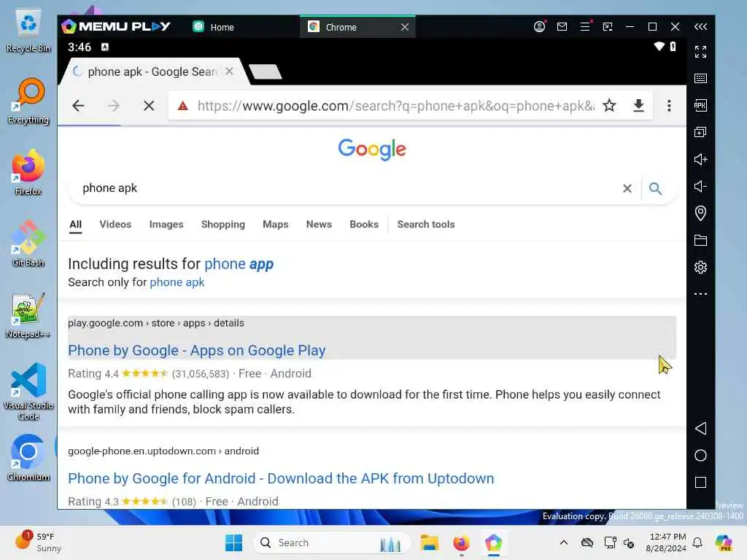Tap the Android recent apps square button
Viewport: 747px width, 560px height.
[700, 483]
